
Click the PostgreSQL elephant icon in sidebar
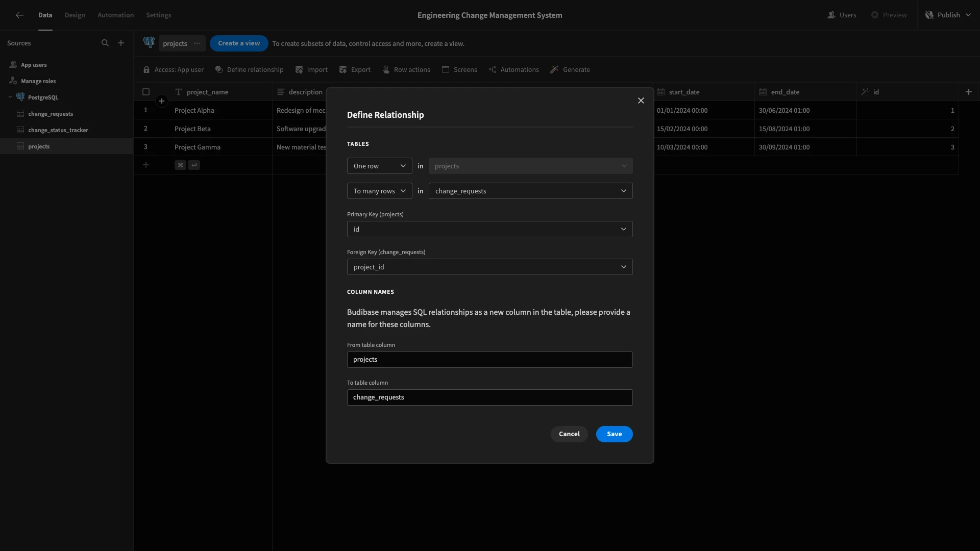coord(20,97)
